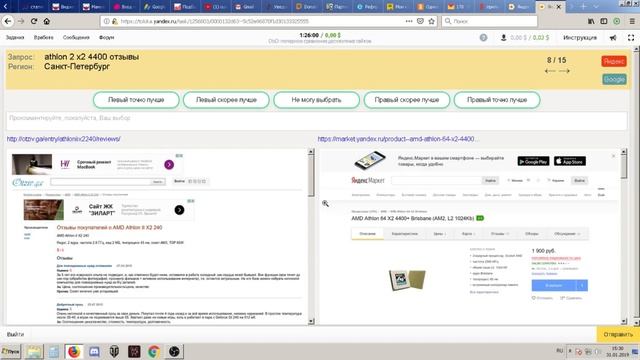Image resolution: width=640 pixels, height=360 pixels.
Task: Open Chrome from the taskbar
Action: click(154, 351)
